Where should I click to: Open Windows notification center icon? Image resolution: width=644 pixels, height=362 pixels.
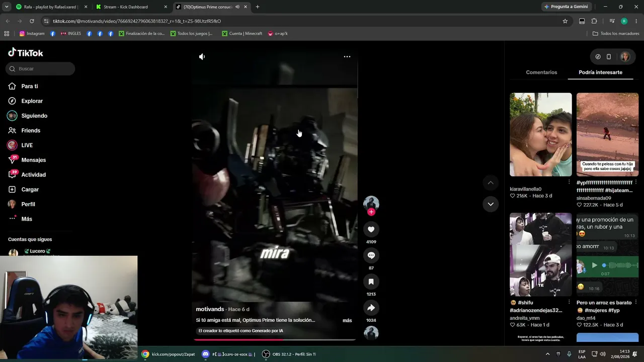[x=635, y=354]
